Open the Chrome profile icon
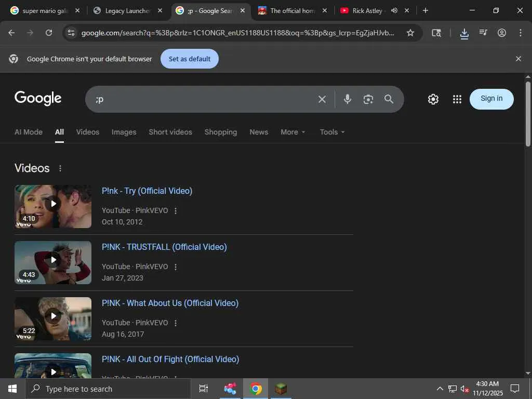The width and height of the screenshot is (532, 399). tap(502, 33)
